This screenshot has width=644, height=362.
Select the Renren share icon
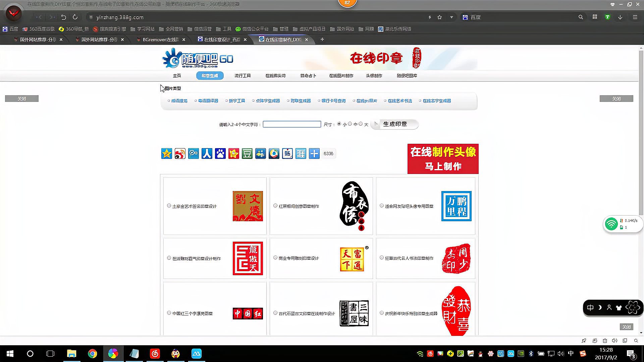[207, 154]
